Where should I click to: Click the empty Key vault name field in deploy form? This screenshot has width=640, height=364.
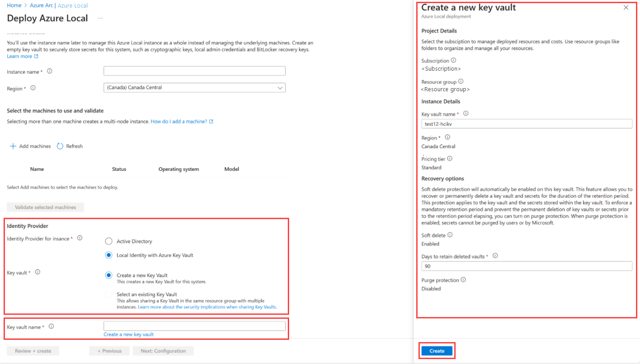tap(194, 326)
